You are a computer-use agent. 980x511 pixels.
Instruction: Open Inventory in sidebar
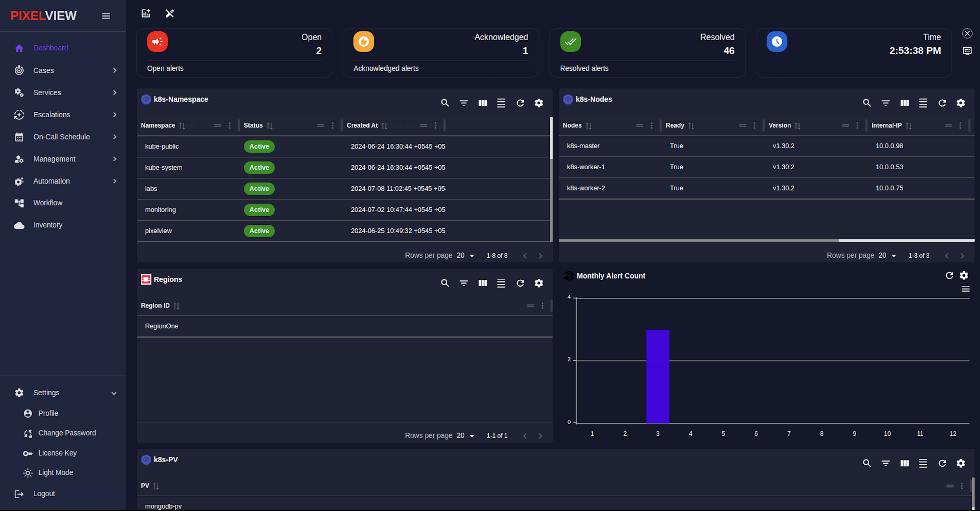[48, 225]
